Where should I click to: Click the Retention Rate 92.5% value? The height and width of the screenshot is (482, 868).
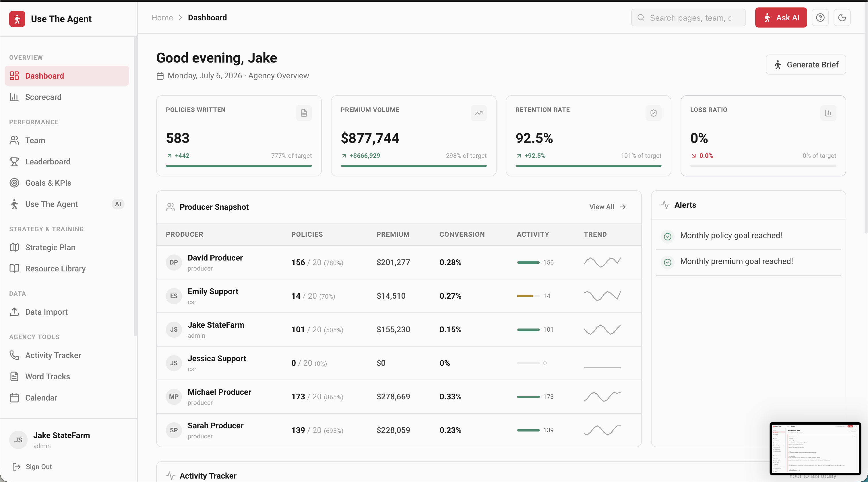tap(534, 138)
